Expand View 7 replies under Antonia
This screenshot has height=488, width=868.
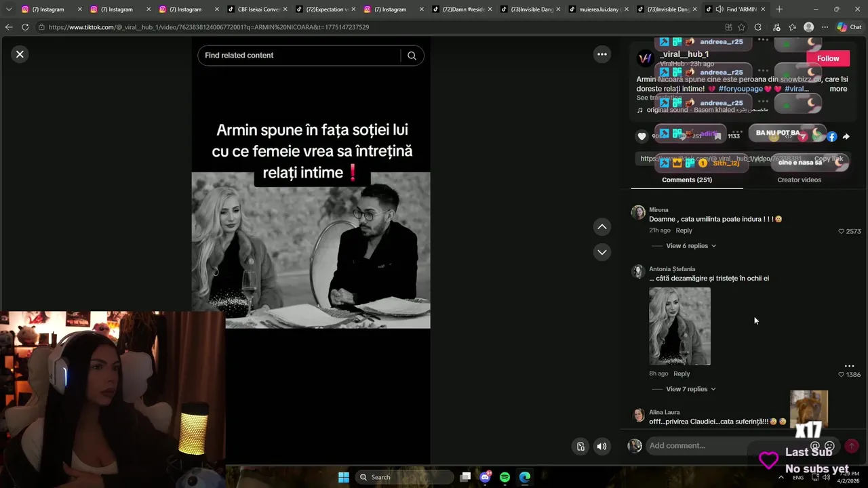click(x=691, y=389)
